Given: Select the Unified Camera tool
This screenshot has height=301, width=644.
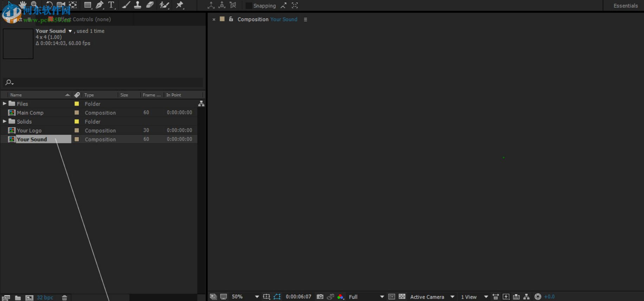Looking at the screenshot, I should [61, 5].
